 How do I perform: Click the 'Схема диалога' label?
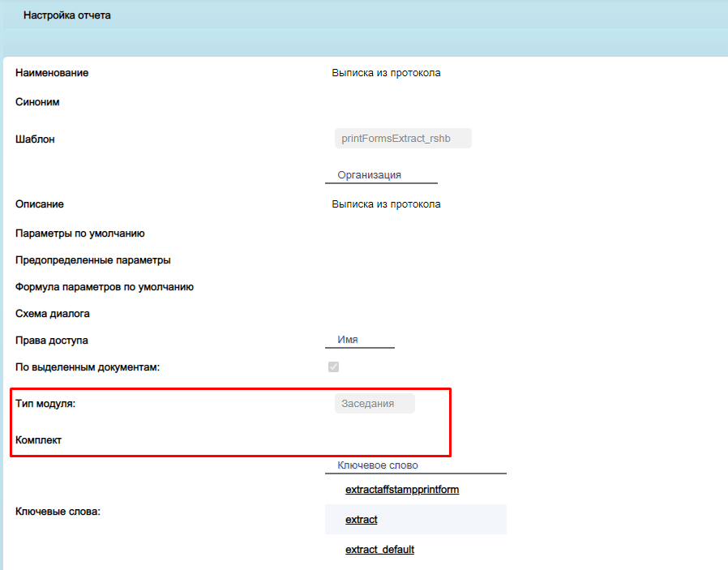pyautogui.click(x=53, y=314)
